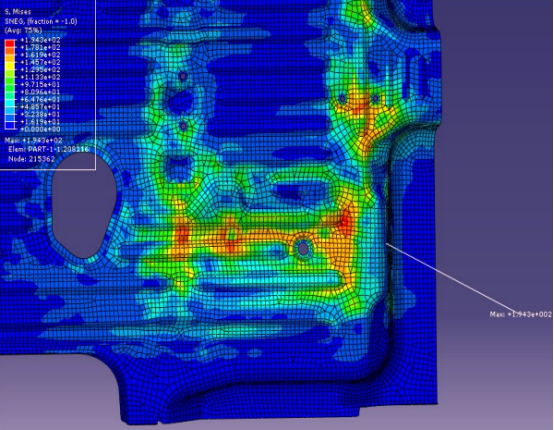Click the Max annotation label at right
This screenshot has width=554, height=430.
[521, 314]
